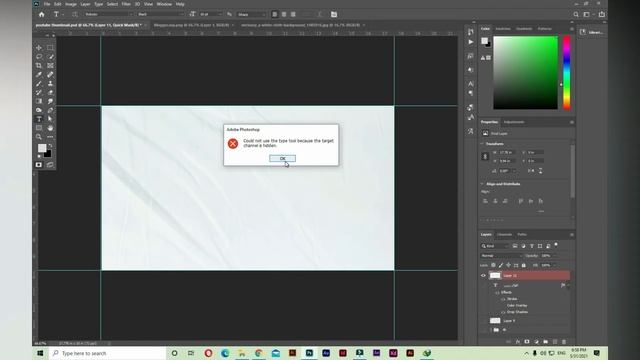Select the Pen tool
640x360 pixels.
pos(50,110)
